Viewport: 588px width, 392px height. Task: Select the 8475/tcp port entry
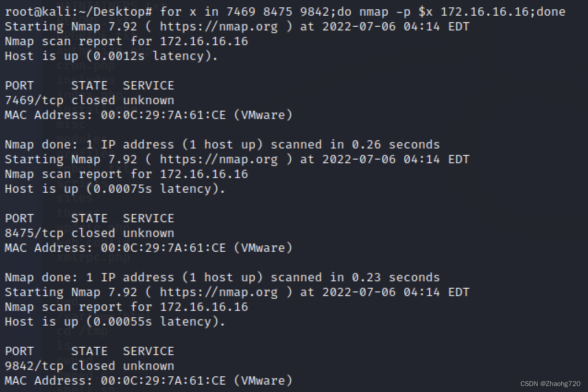point(34,233)
